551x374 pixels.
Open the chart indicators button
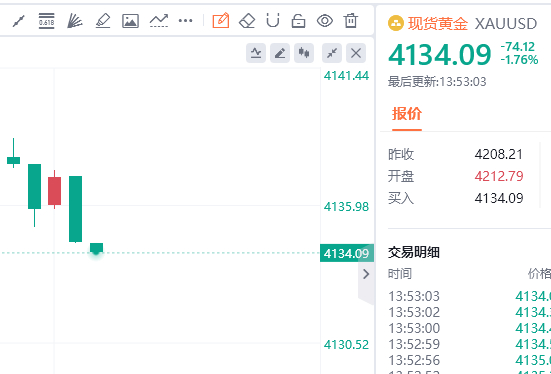[256, 53]
